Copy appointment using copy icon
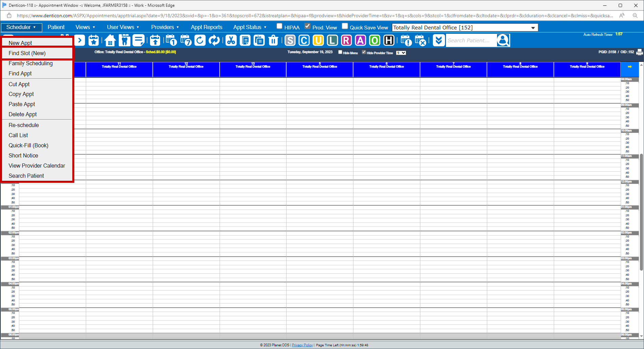This screenshot has width=644, height=349. click(245, 40)
